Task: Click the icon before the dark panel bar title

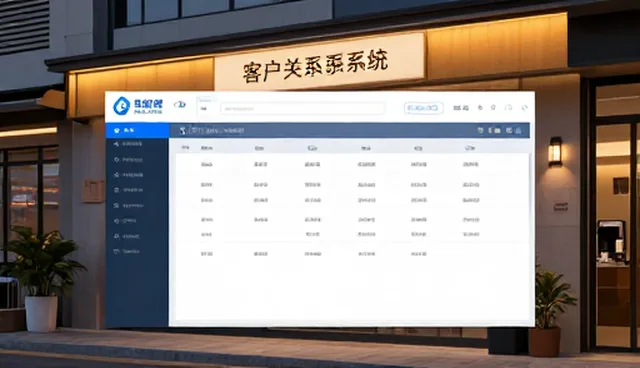Action: [x=183, y=131]
